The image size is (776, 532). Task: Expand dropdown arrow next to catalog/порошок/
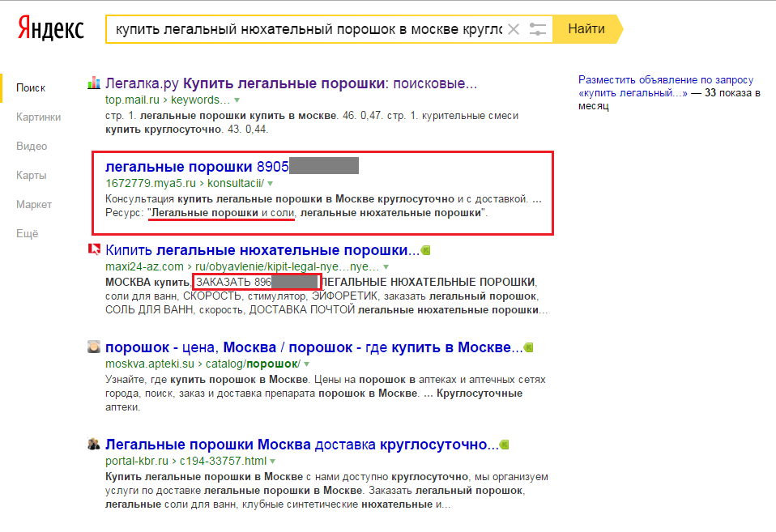307,364
